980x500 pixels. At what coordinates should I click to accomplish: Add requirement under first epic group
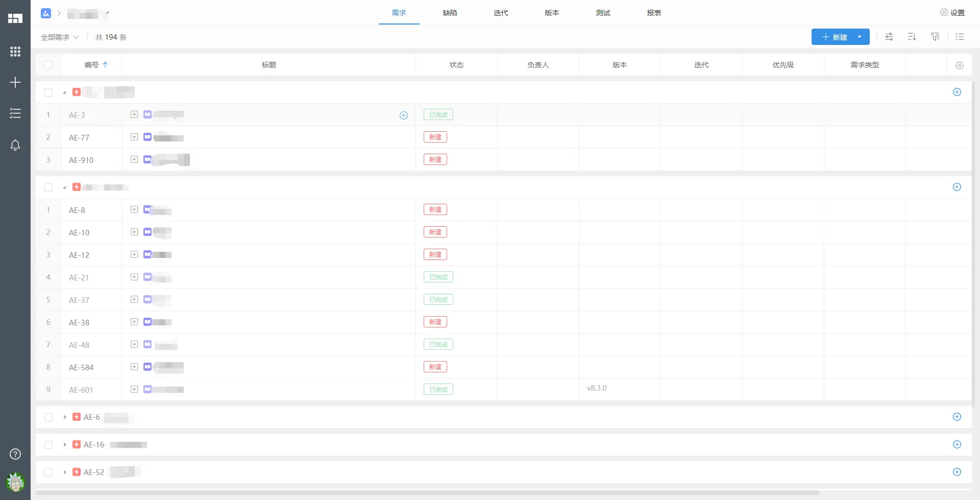[957, 92]
